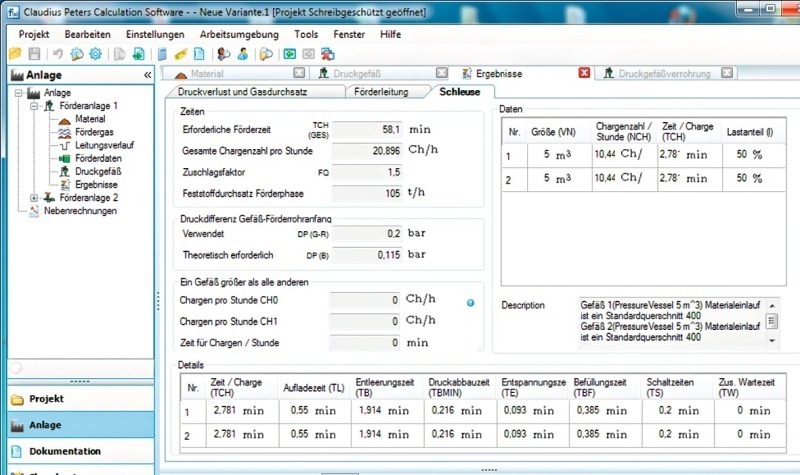Image resolution: width=800 pixels, height=475 pixels.
Task: Switch to the Förderleitung tab
Action: click(384, 91)
